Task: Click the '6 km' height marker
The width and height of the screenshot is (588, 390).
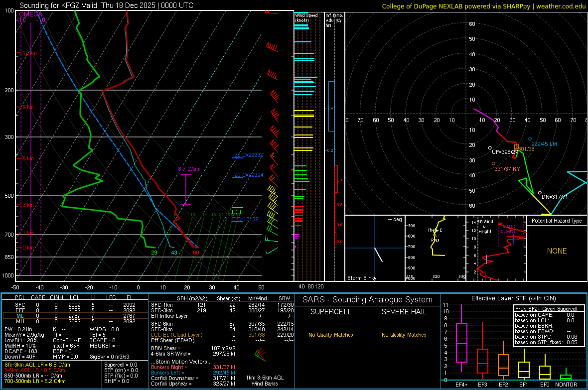Action: click(28, 158)
